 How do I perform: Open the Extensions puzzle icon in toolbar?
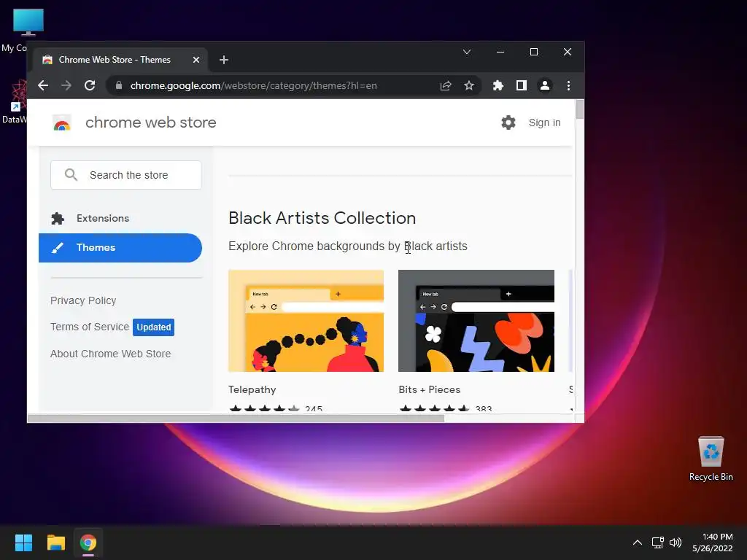[498, 86]
